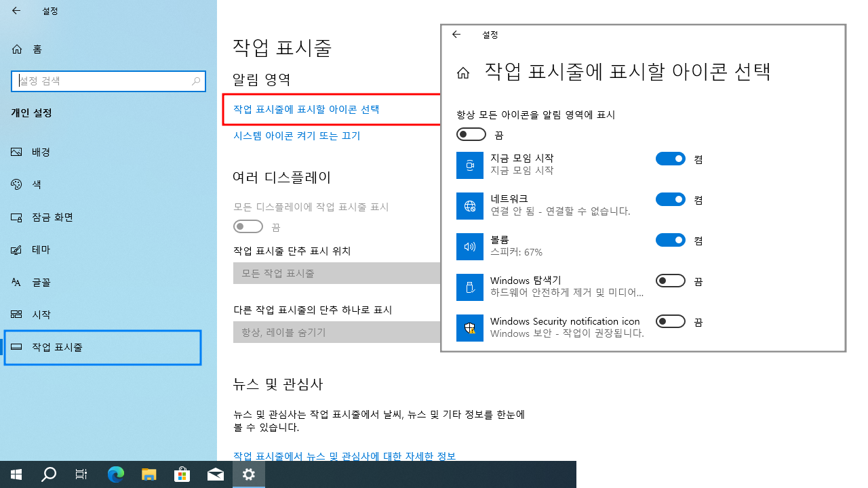Enable the Windows 탐색기 toggle

pos(671,281)
